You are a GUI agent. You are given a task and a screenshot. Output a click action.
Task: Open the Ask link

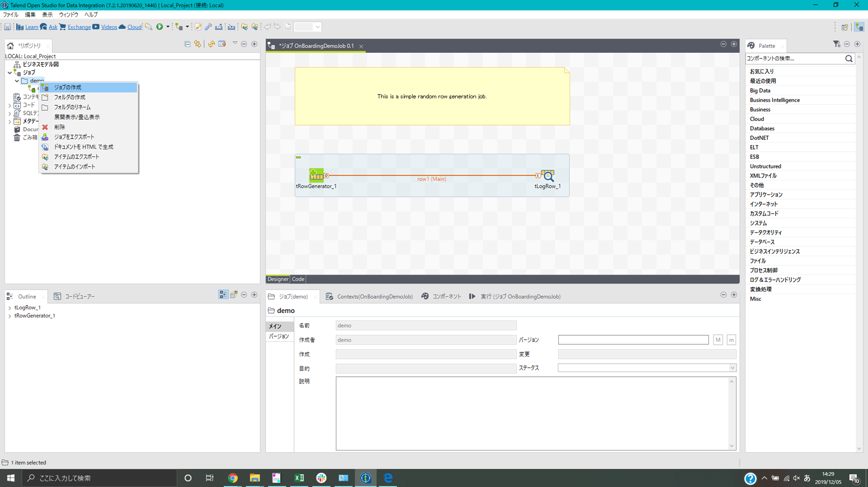[x=53, y=27]
